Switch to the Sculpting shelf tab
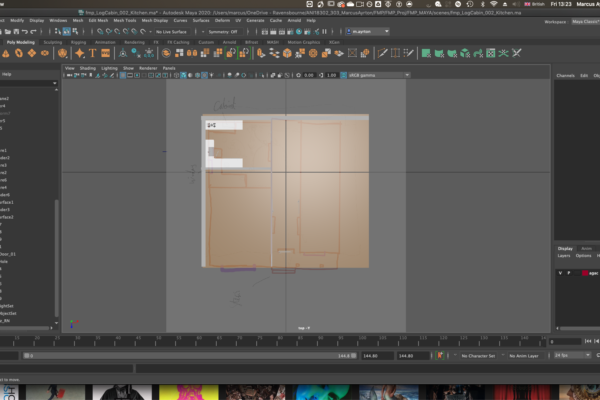The image size is (600, 400). click(52, 42)
